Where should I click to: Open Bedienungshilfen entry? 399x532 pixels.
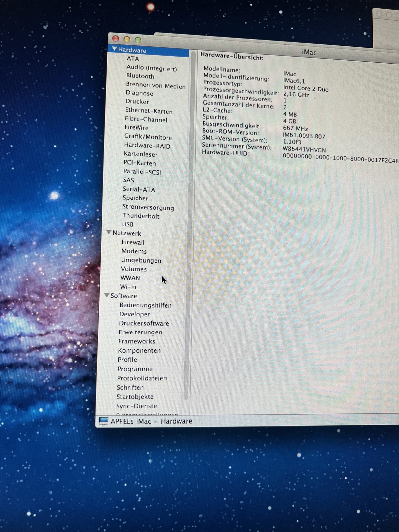[x=146, y=305]
